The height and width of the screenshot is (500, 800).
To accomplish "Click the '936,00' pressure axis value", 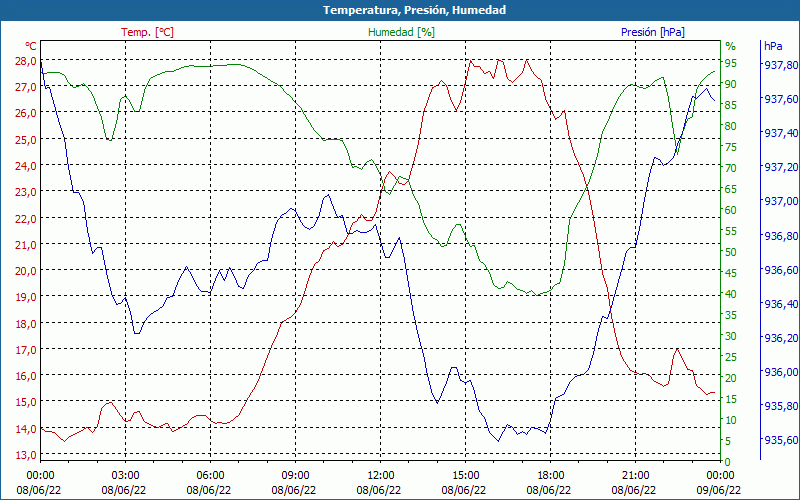I will [x=781, y=372].
